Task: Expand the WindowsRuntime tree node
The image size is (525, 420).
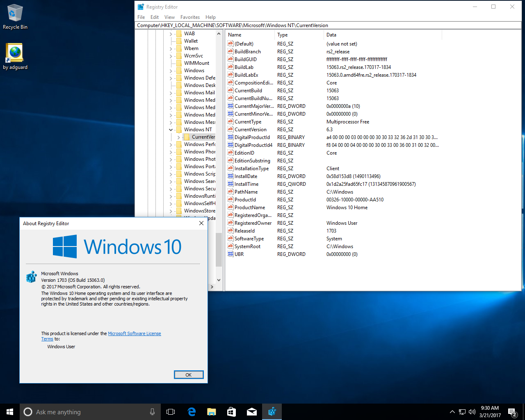Action: [171, 196]
